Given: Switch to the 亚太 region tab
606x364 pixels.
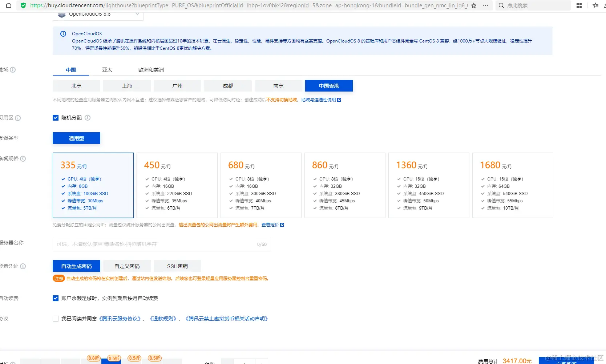Looking at the screenshot, I should pyautogui.click(x=107, y=70).
